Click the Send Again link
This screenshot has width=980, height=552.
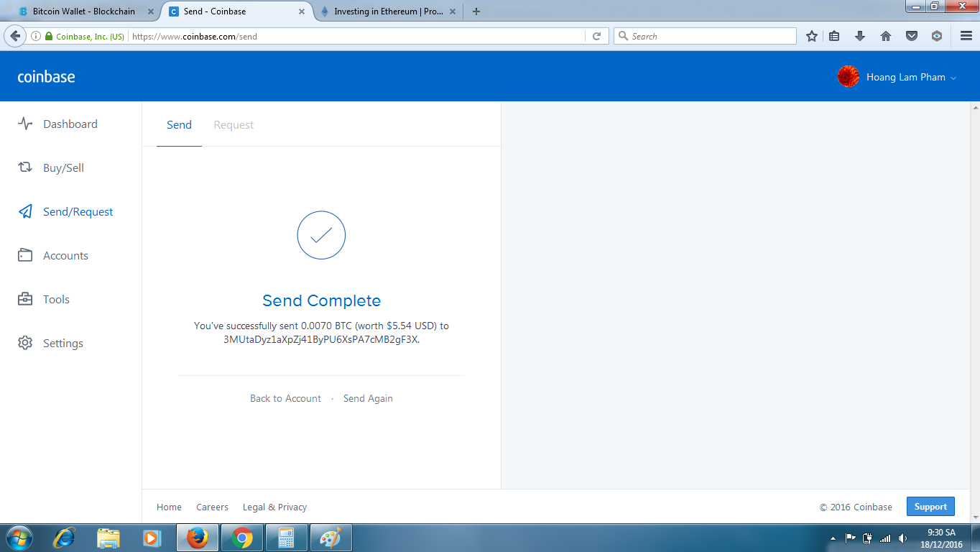point(368,398)
